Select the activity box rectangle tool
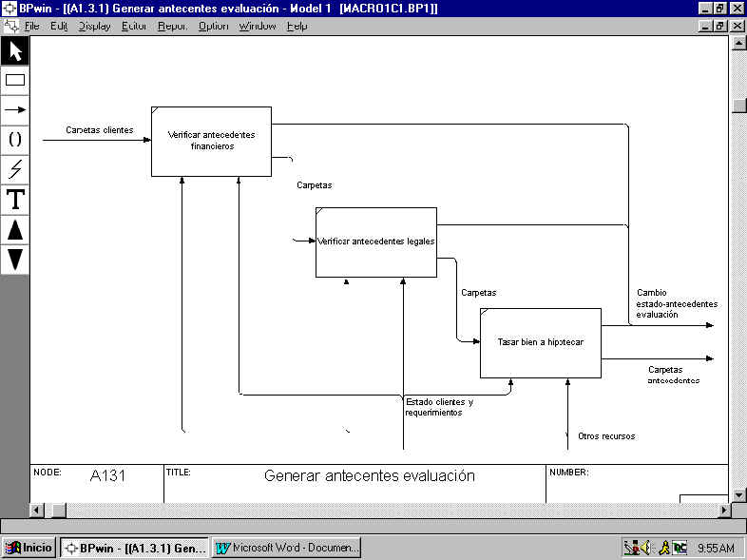747x560 pixels. pos(15,80)
